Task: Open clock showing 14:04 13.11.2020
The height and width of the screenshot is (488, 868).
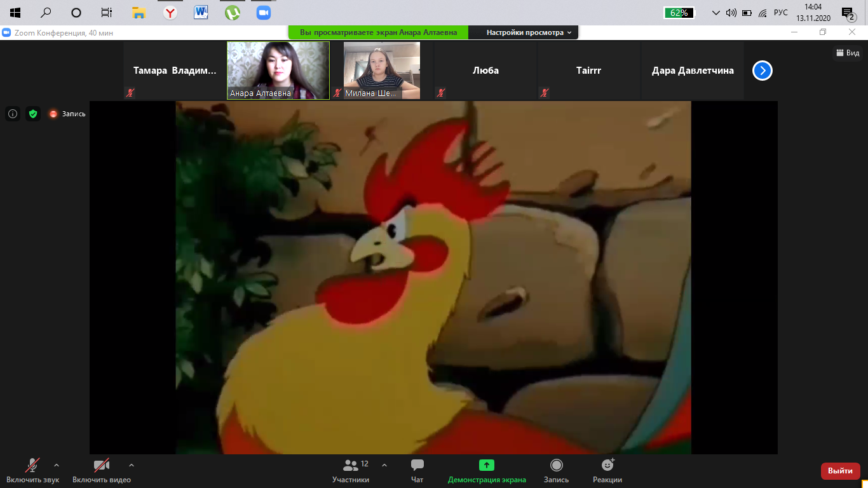Action: click(x=813, y=13)
